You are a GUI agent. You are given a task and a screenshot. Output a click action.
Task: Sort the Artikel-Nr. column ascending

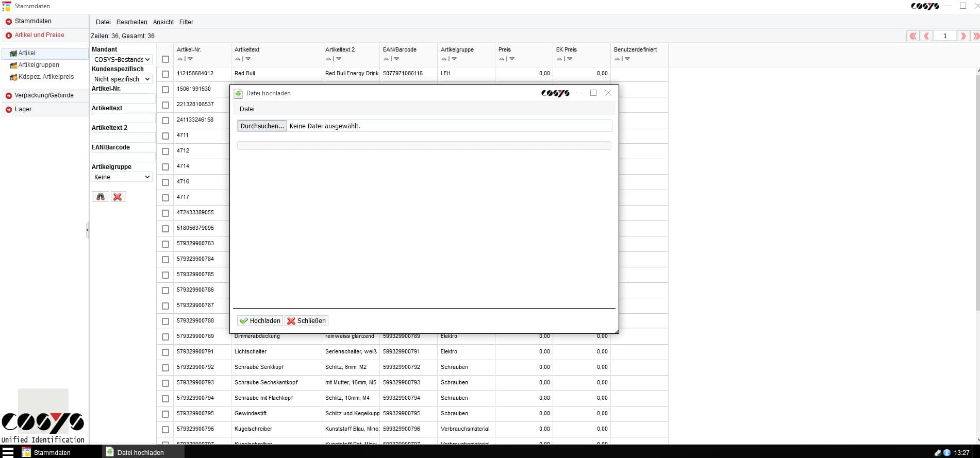tap(180, 59)
